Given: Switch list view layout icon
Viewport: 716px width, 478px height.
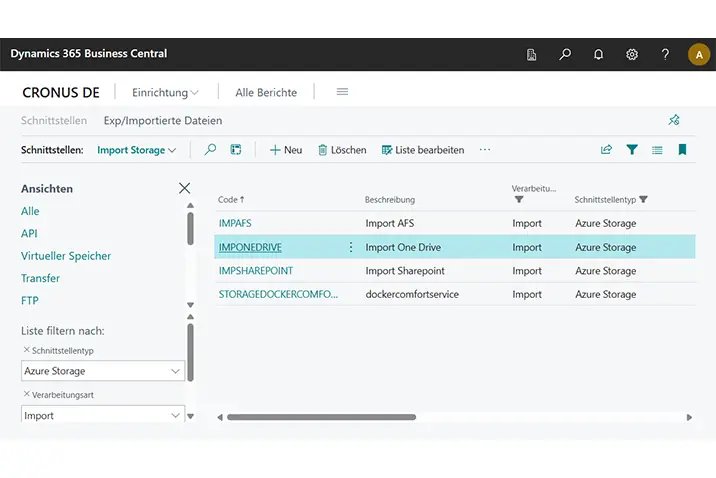Looking at the screenshot, I should pyautogui.click(x=657, y=150).
